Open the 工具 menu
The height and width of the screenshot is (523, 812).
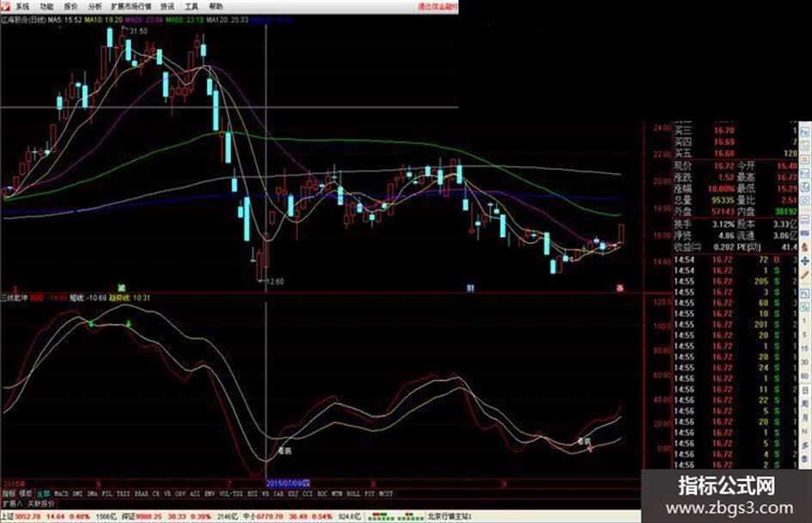pyautogui.click(x=191, y=6)
